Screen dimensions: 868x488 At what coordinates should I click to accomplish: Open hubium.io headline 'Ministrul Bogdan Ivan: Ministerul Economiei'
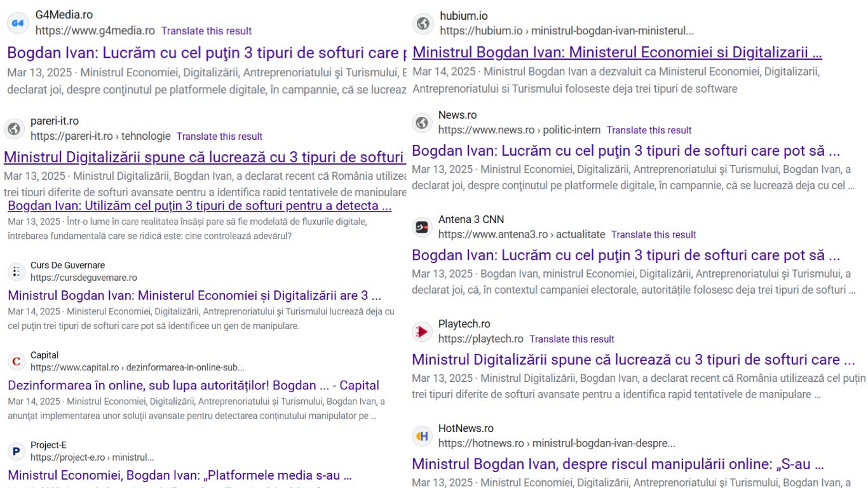(x=617, y=52)
